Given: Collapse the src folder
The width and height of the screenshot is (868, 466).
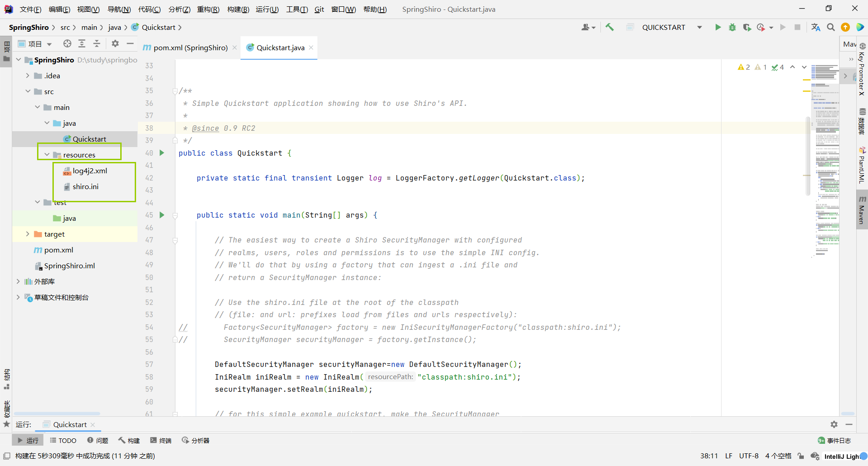Looking at the screenshot, I should coord(28,91).
